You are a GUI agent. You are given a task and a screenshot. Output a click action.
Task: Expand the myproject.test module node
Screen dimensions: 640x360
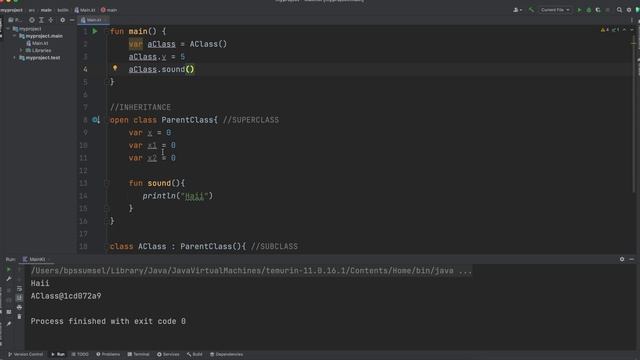tap(15, 58)
